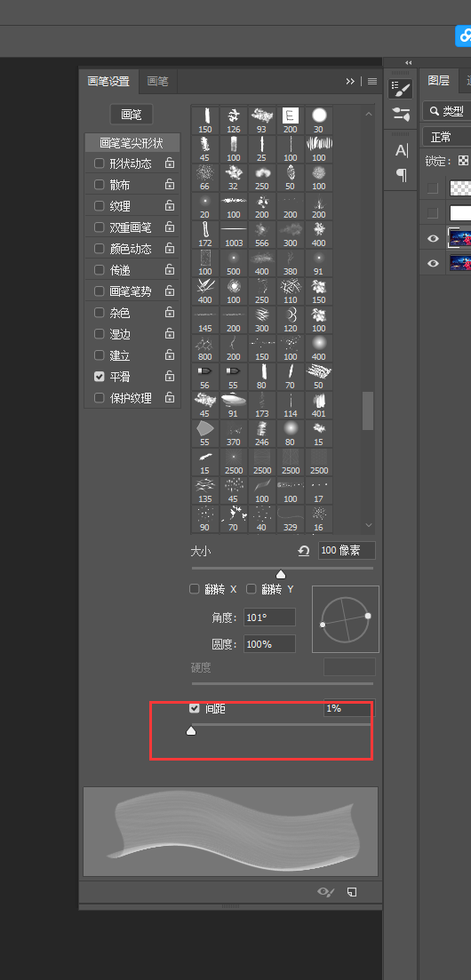This screenshot has height=980, width=471.
Task: Open the Character panel icon
Action: [401, 151]
